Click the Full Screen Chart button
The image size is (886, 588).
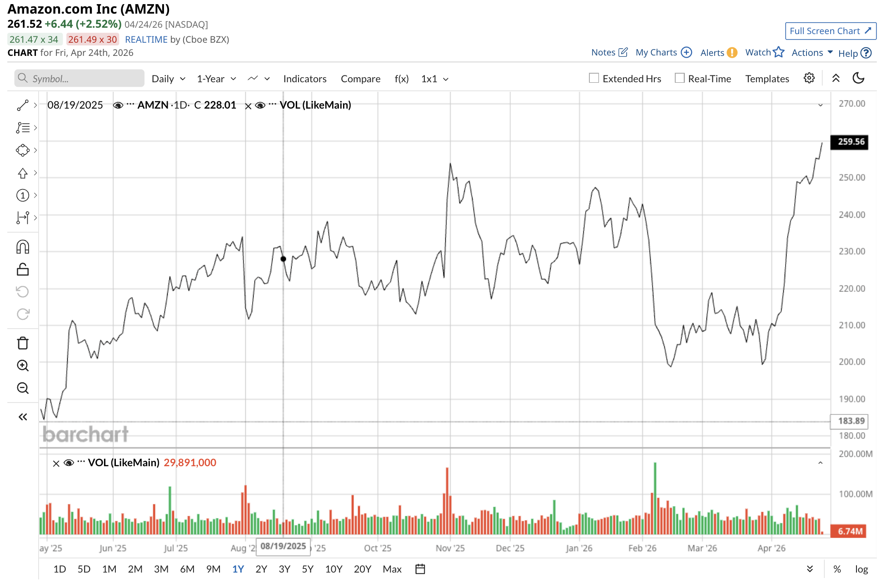(x=830, y=31)
